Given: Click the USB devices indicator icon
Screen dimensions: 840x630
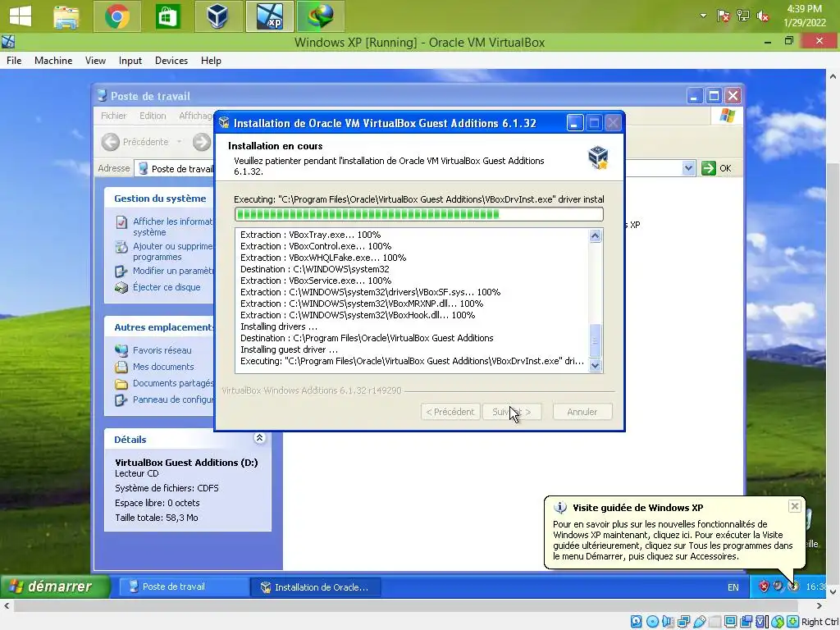Looking at the screenshot, I should point(700,622).
